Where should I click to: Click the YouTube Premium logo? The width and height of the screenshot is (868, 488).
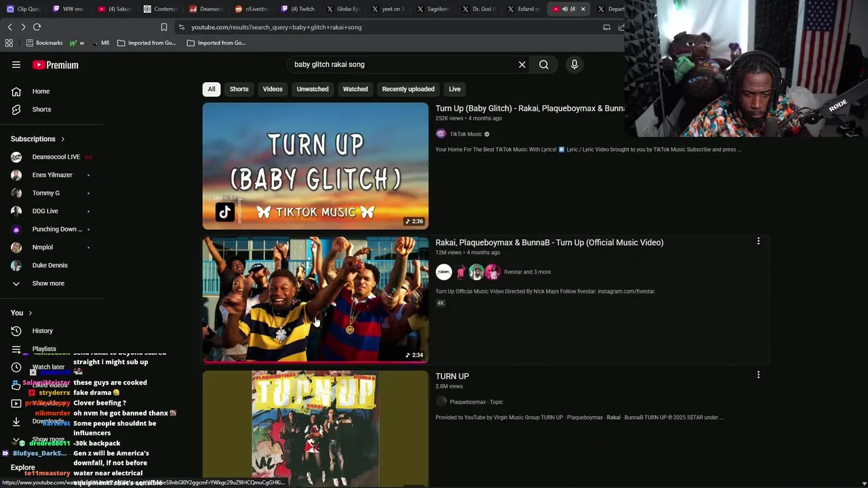(56, 65)
